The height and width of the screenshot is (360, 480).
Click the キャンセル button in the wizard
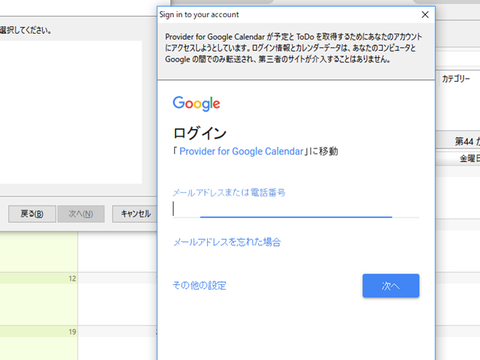tap(135, 214)
